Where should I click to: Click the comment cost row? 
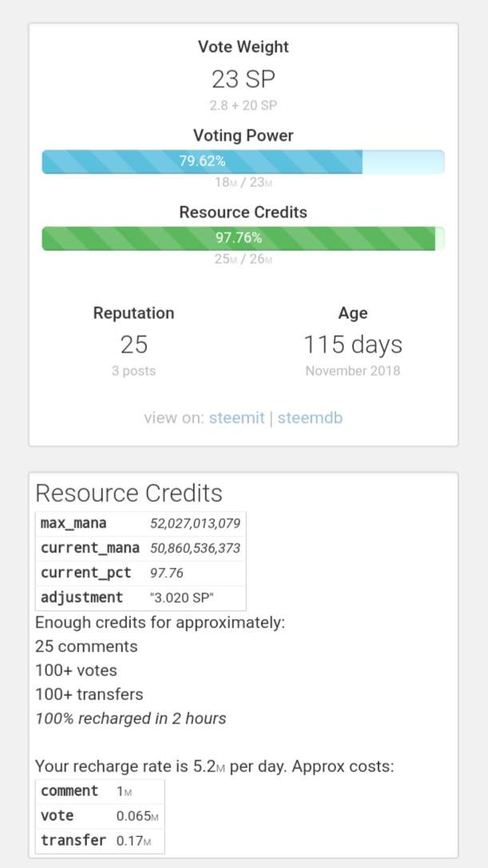pyautogui.click(x=99, y=791)
